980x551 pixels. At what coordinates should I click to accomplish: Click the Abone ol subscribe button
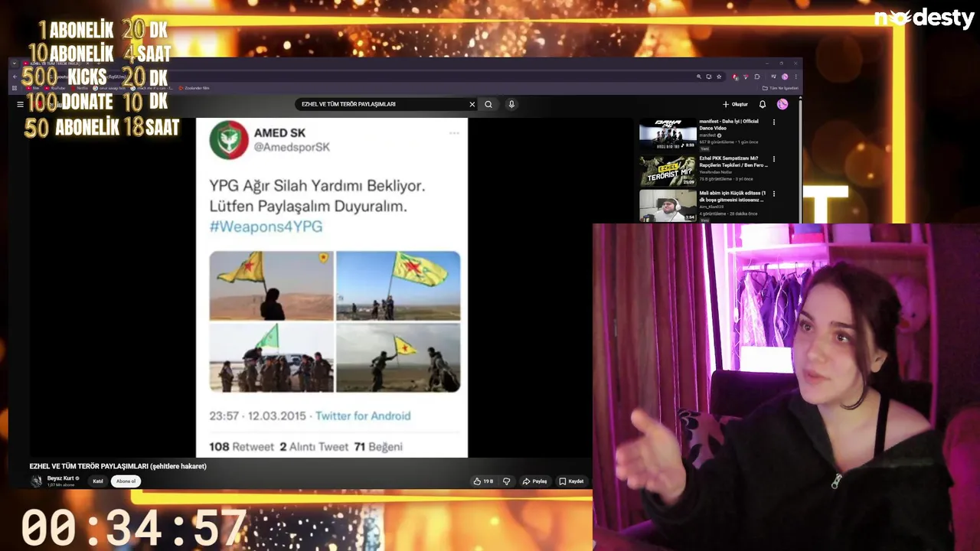pyautogui.click(x=126, y=481)
